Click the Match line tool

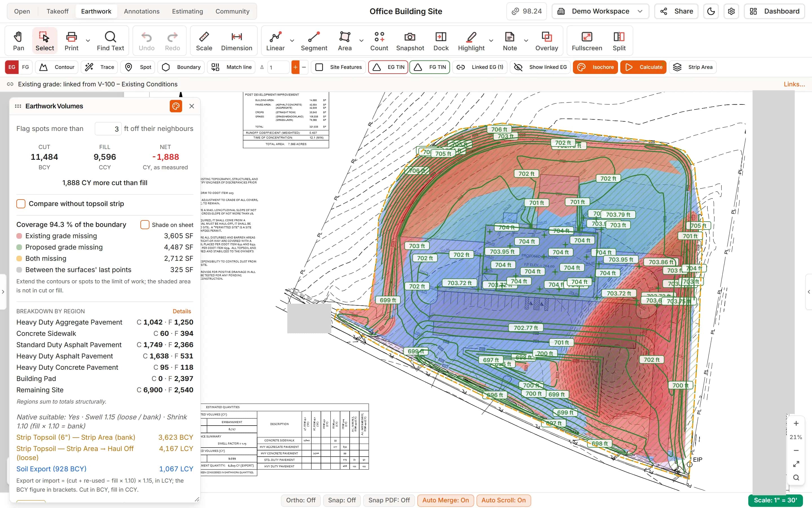(231, 67)
